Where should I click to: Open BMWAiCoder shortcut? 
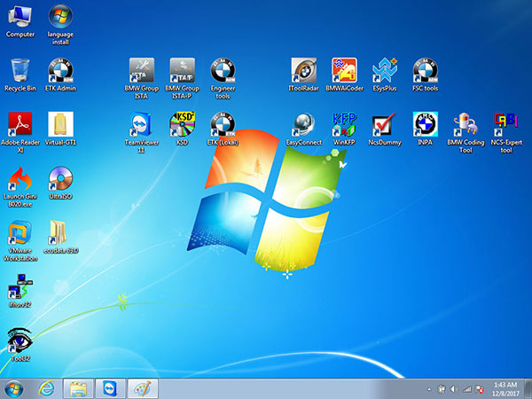[344, 71]
